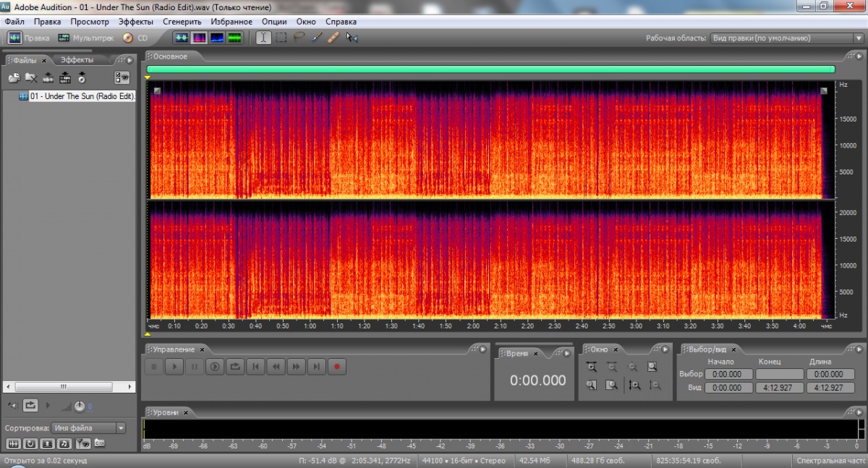Click the insert into CD list icon
This screenshot has width=868, height=468.
point(82,77)
